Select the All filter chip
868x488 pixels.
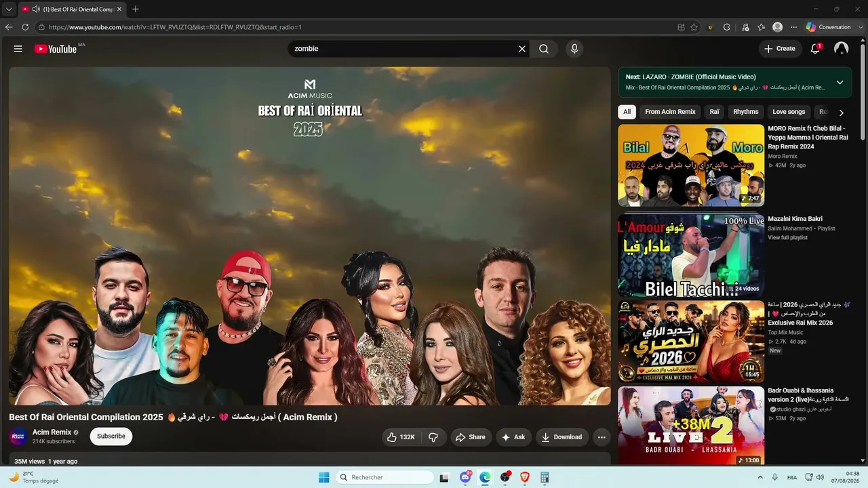627,112
